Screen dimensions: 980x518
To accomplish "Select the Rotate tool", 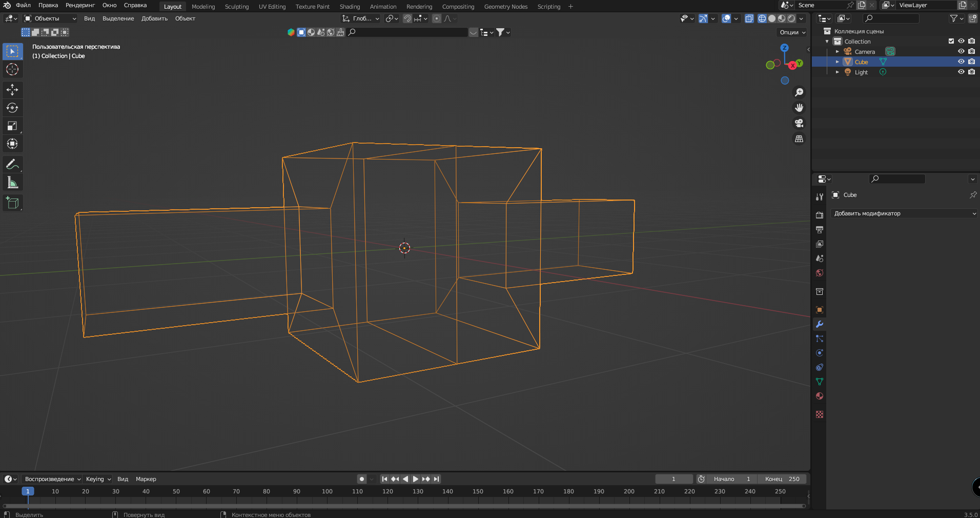I will pos(12,108).
